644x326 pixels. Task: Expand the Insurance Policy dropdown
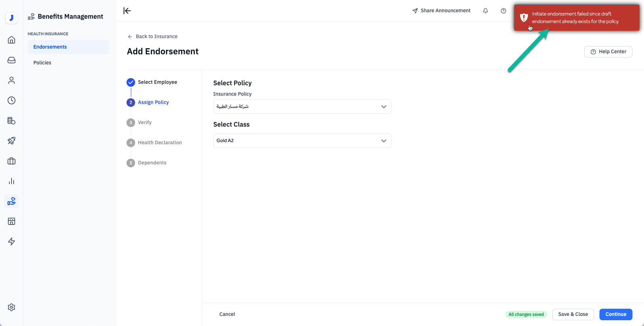[302, 107]
